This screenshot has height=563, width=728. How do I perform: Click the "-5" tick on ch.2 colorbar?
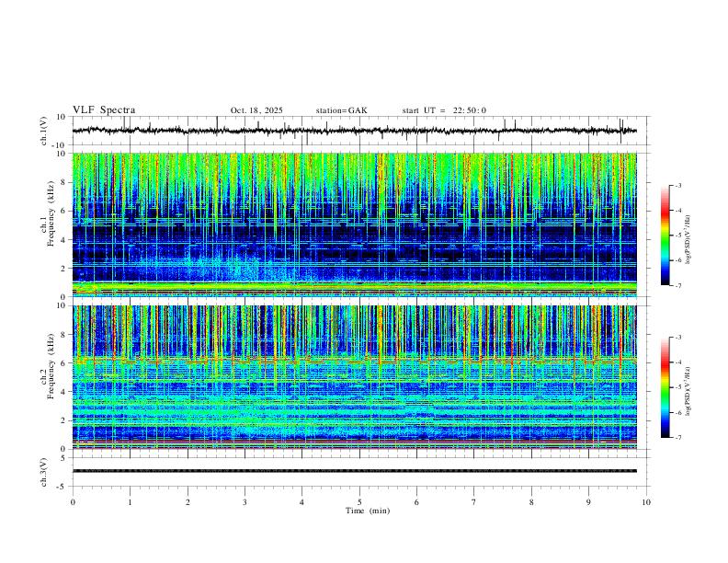(678, 387)
